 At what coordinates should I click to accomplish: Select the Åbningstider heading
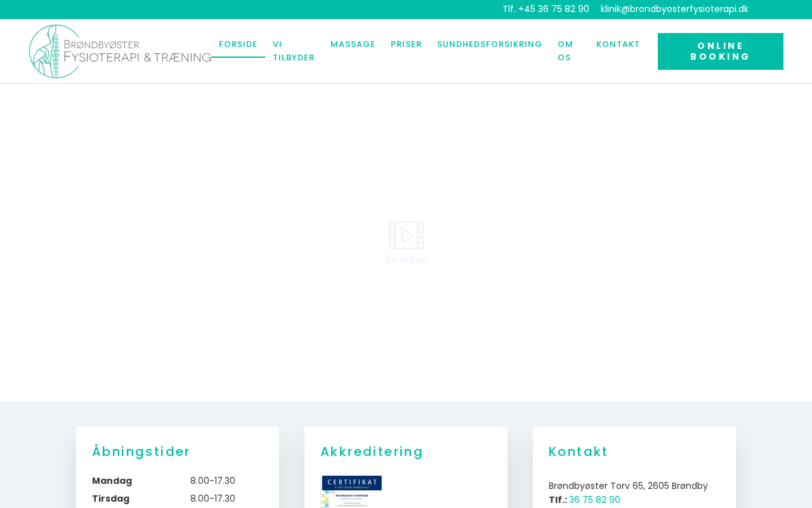(x=141, y=451)
